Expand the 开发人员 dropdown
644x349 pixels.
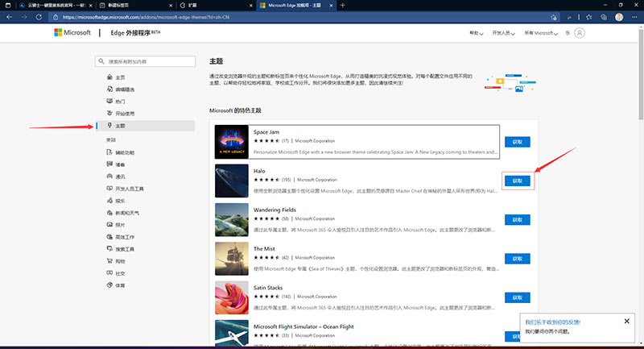(504, 33)
